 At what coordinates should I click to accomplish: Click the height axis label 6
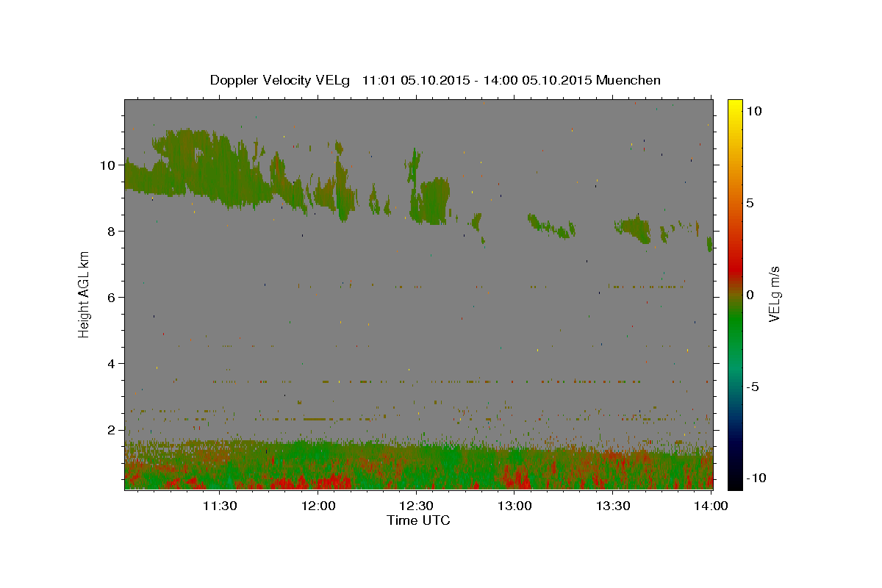111,297
